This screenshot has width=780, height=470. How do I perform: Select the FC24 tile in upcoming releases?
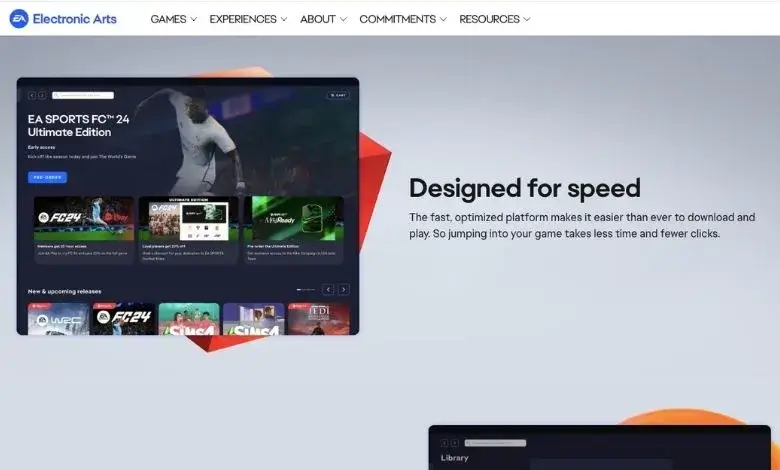(124, 319)
